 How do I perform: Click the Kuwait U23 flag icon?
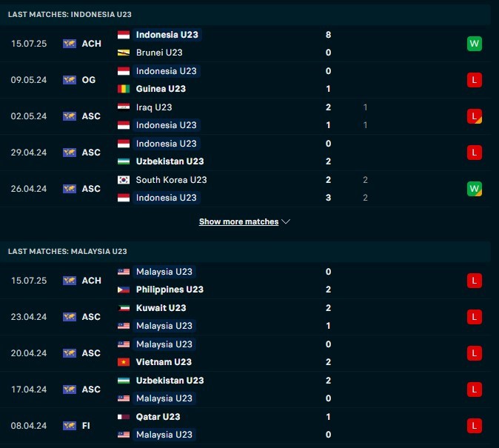click(x=124, y=308)
